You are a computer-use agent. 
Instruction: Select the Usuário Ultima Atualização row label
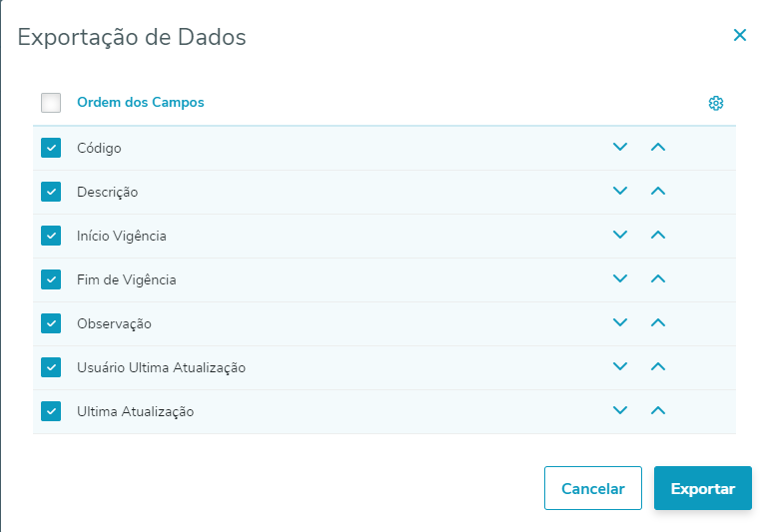point(161,367)
